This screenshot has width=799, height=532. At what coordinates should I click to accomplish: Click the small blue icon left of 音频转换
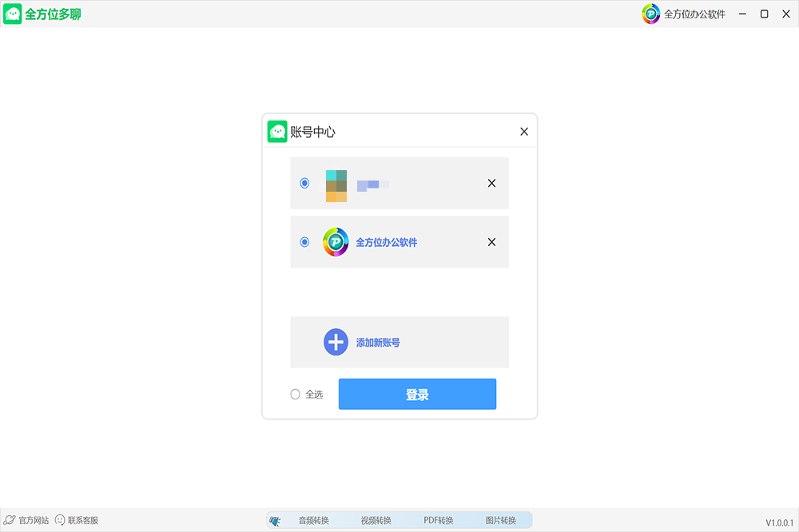[x=276, y=521]
